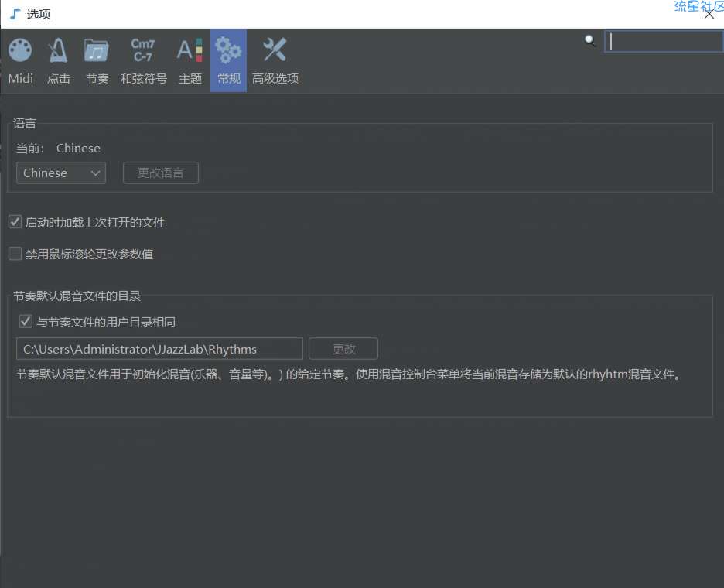Open the Midi options category
724x588 pixels.
coord(20,61)
